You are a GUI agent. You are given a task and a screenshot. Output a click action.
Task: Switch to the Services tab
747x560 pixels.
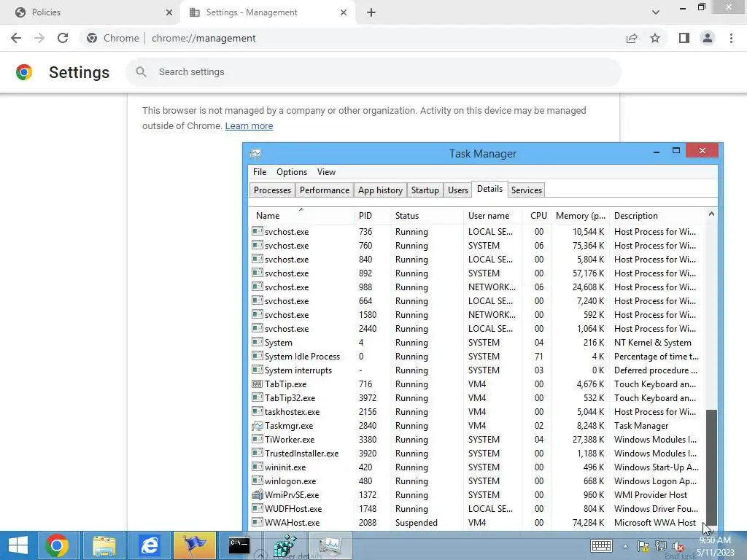click(x=527, y=190)
